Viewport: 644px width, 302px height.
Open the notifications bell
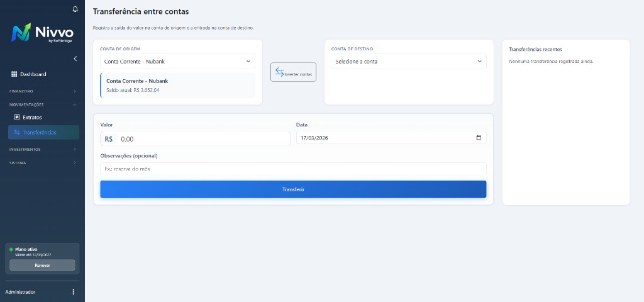[75, 9]
